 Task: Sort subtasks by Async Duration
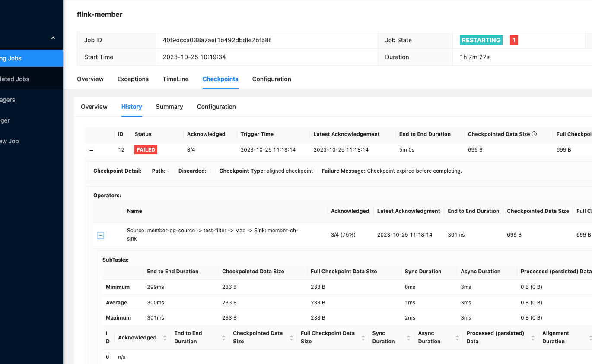[457, 338]
